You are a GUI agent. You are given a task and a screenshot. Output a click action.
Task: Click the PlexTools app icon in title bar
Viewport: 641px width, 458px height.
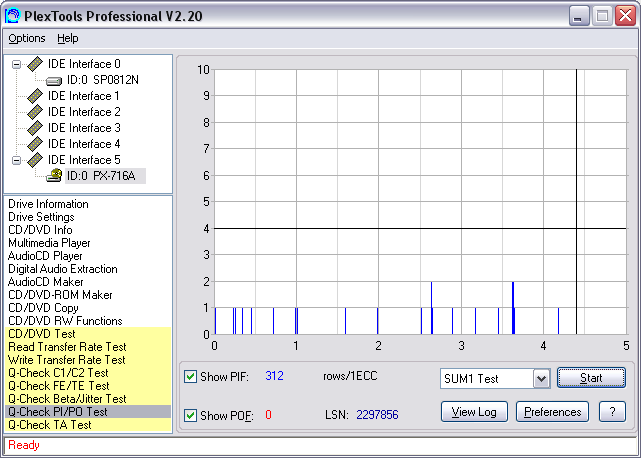(x=12, y=16)
